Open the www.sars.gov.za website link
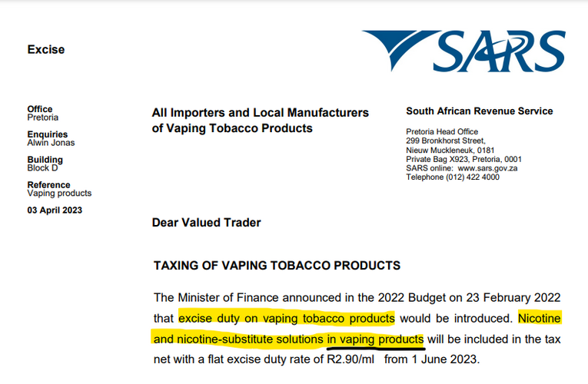 (x=487, y=168)
